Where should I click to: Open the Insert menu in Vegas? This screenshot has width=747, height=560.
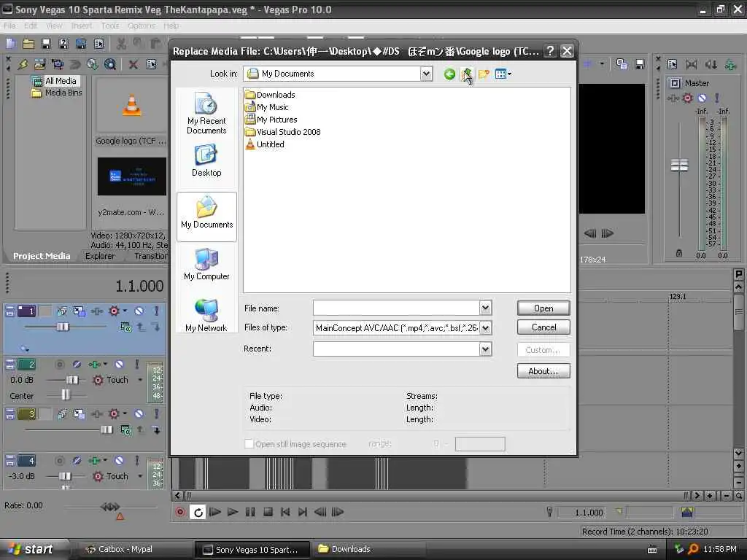[x=82, y=26]
